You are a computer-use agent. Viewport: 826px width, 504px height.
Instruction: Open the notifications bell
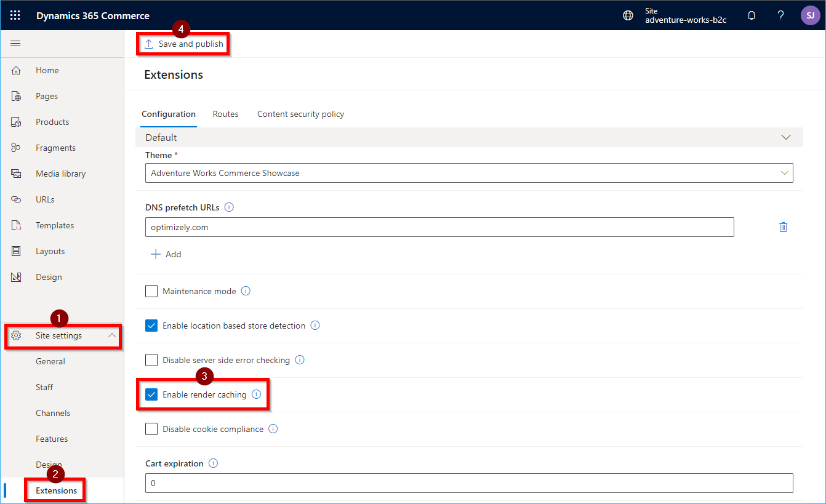point(752,15)
